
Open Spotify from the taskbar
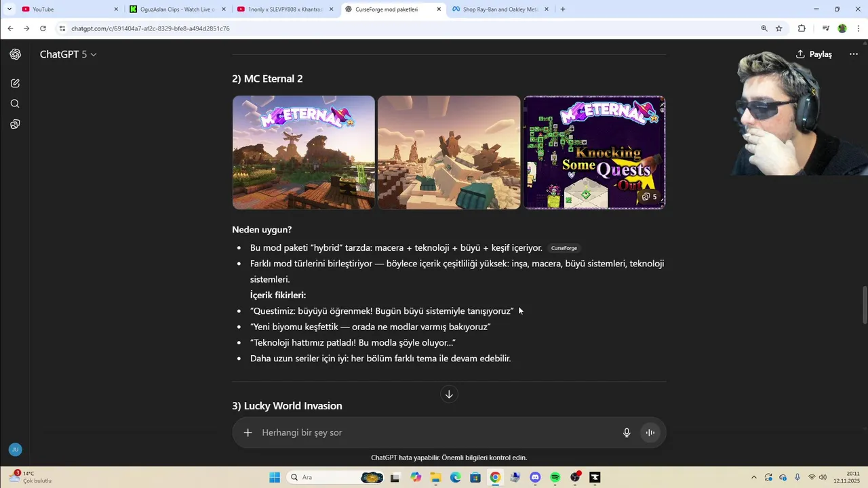point(555,478)
